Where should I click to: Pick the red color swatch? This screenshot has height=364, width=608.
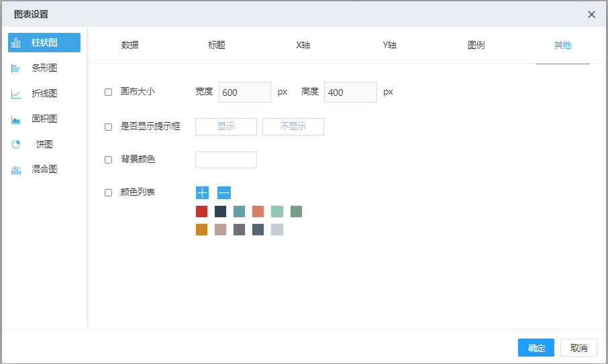click(x=201, y=212)
